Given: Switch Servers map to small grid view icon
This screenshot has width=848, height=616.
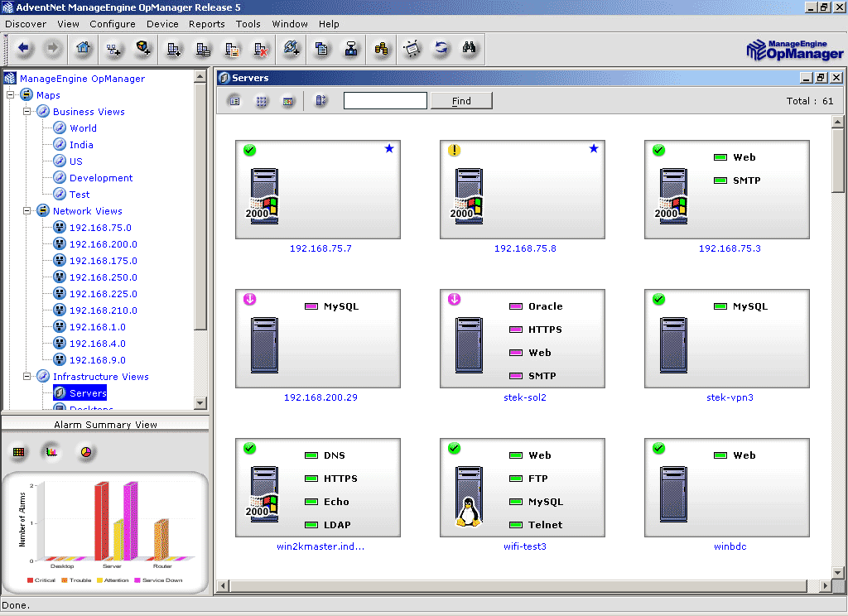Looking at the screenshot, I should tap(261, 101).
